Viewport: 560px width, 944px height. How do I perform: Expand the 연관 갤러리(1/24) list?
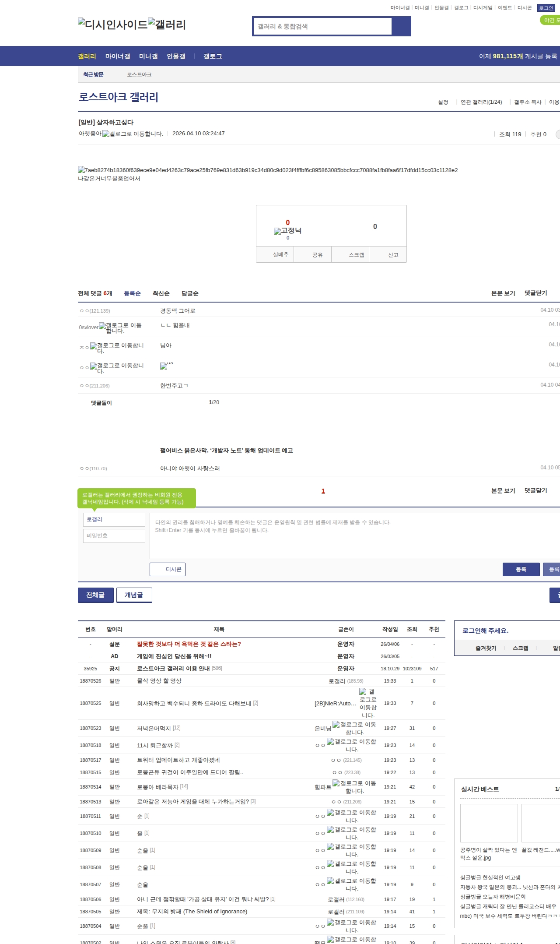(x=481, y=102)
